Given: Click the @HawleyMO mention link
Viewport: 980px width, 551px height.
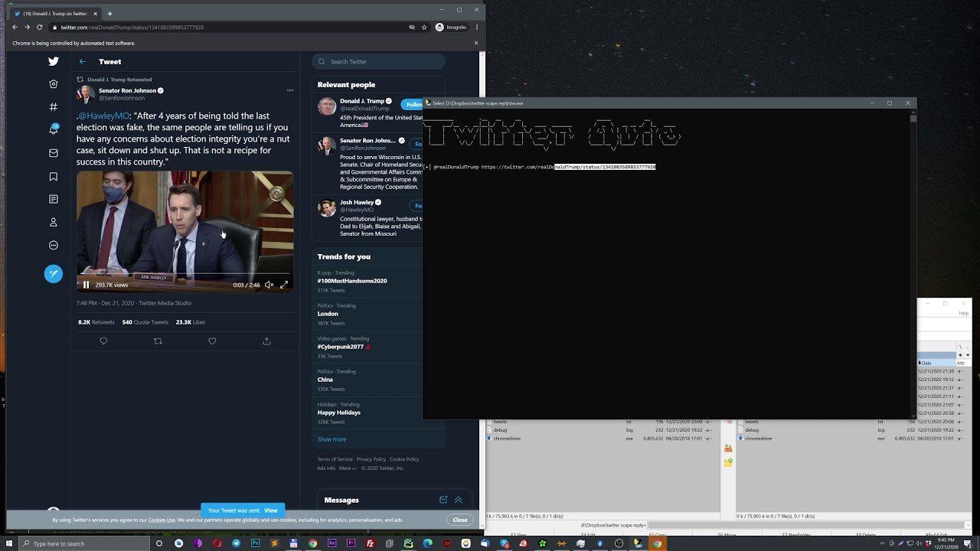Looking at the screenshot, I should click(105, 116).
